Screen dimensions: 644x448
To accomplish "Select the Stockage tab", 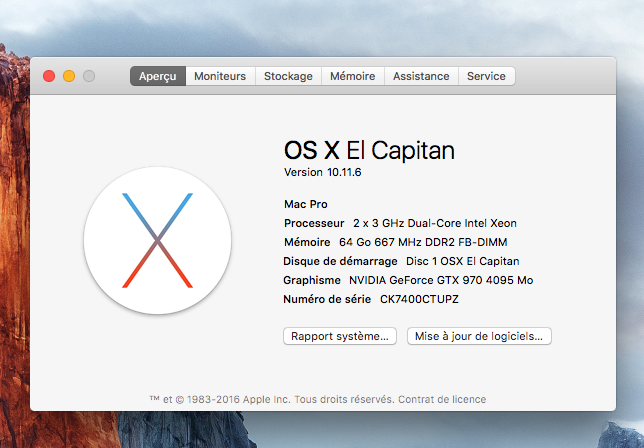I will (x=288, y=76).
